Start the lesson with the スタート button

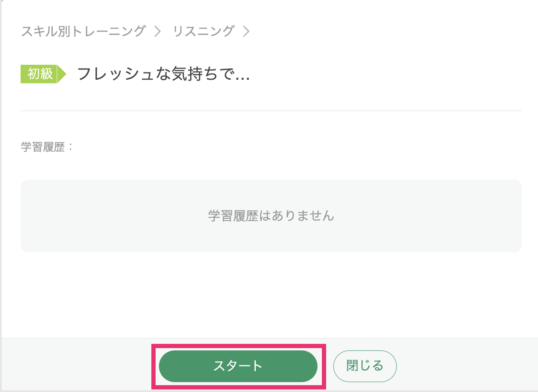[x=238, y=366]
